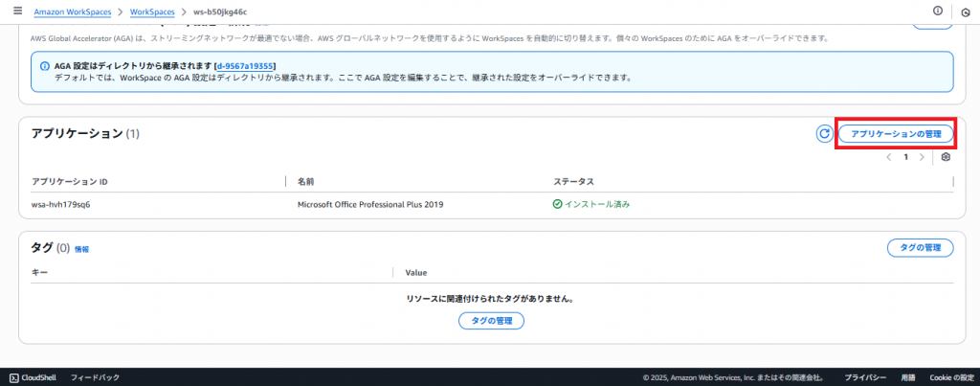Click タグの管理 button below empty message
The height and width of the screenshot is (386, 980).
(491, 321)
